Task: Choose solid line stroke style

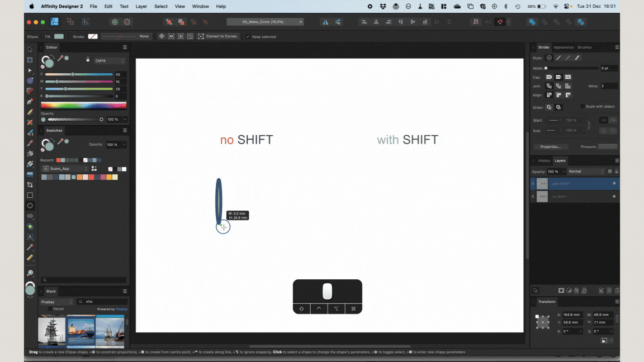Action: click(x=558, y=58)
